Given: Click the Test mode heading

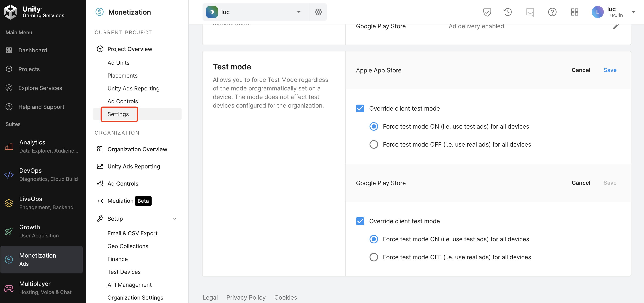Looking at the screenshot, I should click(232, 67).
